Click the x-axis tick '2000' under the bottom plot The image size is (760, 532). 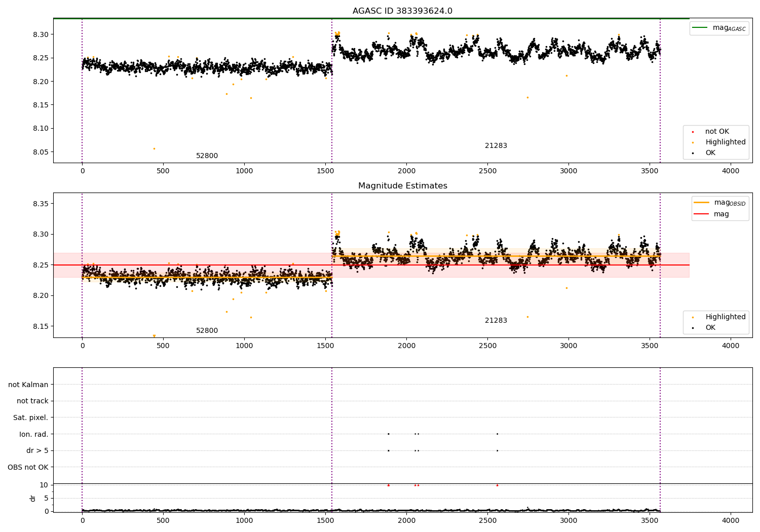click(x=406, y=520)
